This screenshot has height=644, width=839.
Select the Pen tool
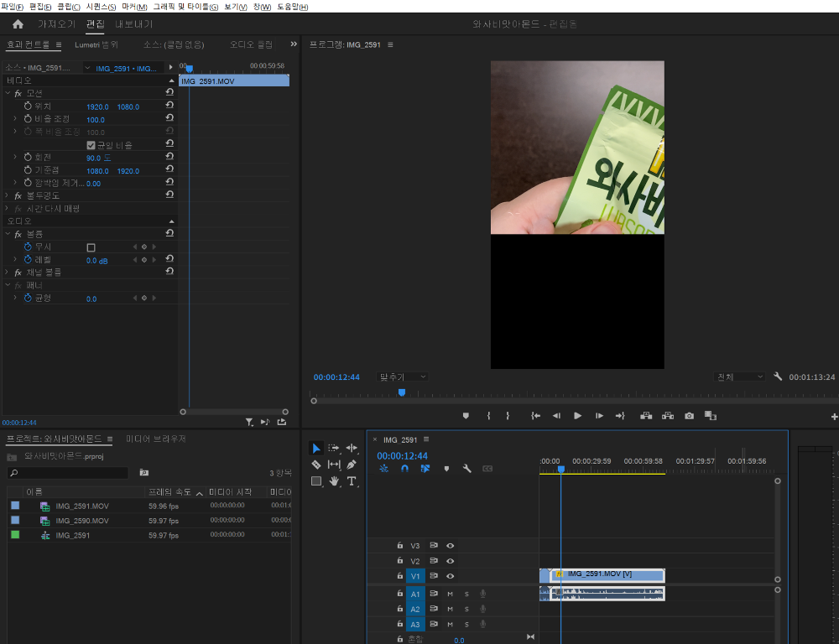tap(352, 465)
